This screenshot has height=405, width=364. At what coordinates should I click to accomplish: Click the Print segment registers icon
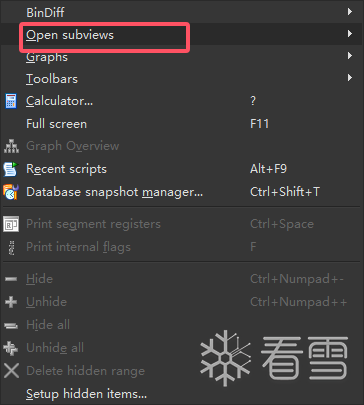(11, 224)
